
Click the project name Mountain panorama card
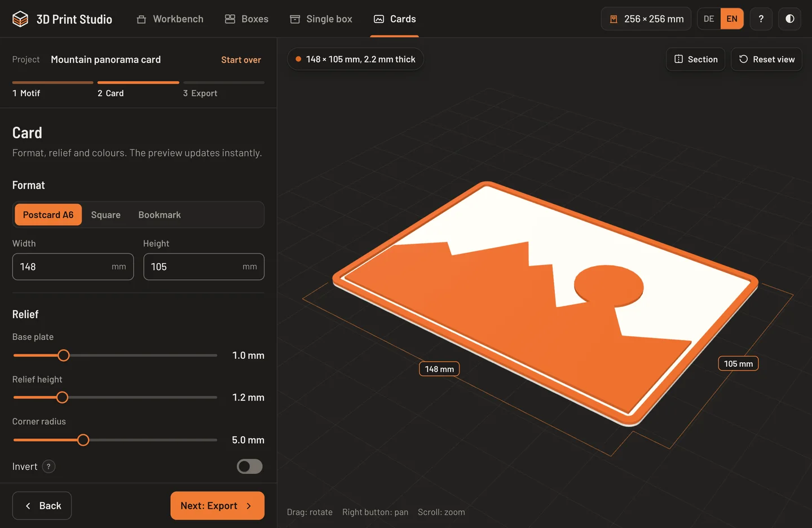point(106,60)
